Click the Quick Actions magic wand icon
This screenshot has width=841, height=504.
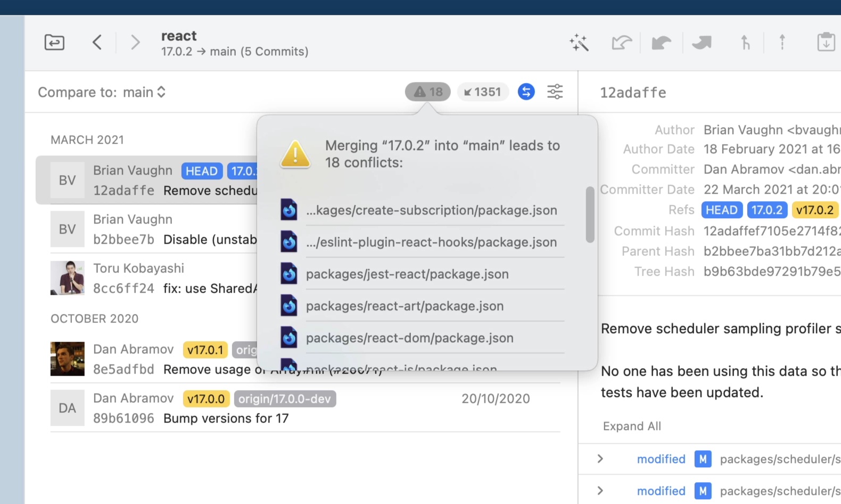tap(579, 43)
